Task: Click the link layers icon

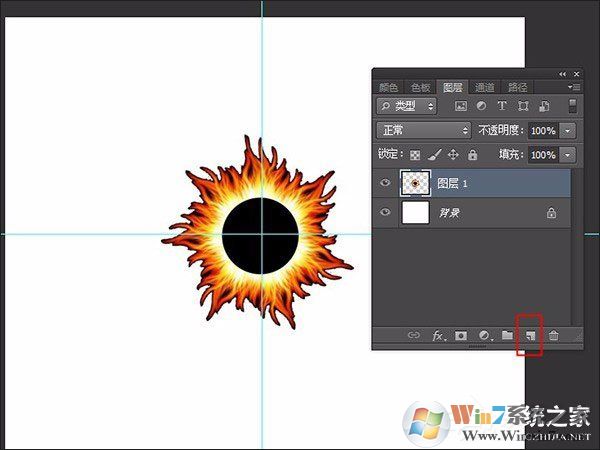Action: point(414,336)
